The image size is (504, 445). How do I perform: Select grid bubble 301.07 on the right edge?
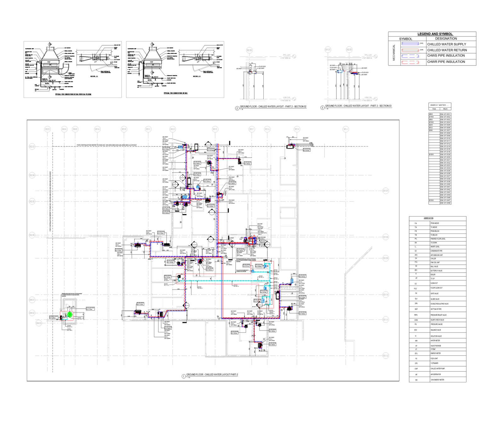(386, 191)
